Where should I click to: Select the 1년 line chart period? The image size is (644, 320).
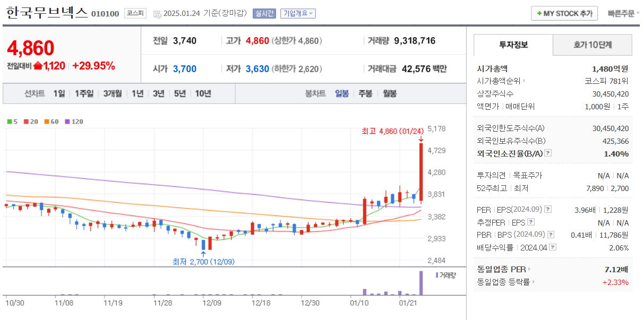(x=138, y=93)
